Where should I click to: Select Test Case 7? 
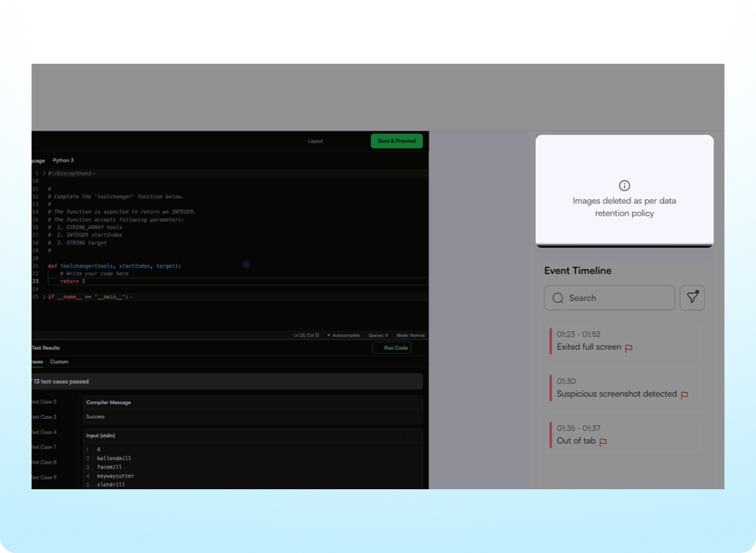tap(44, 447)
